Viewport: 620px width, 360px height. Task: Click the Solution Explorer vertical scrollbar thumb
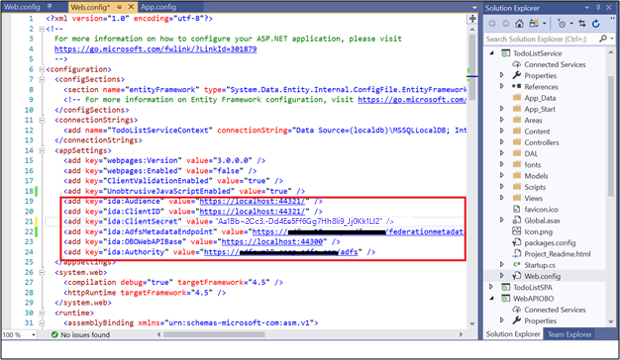(612, 136)
